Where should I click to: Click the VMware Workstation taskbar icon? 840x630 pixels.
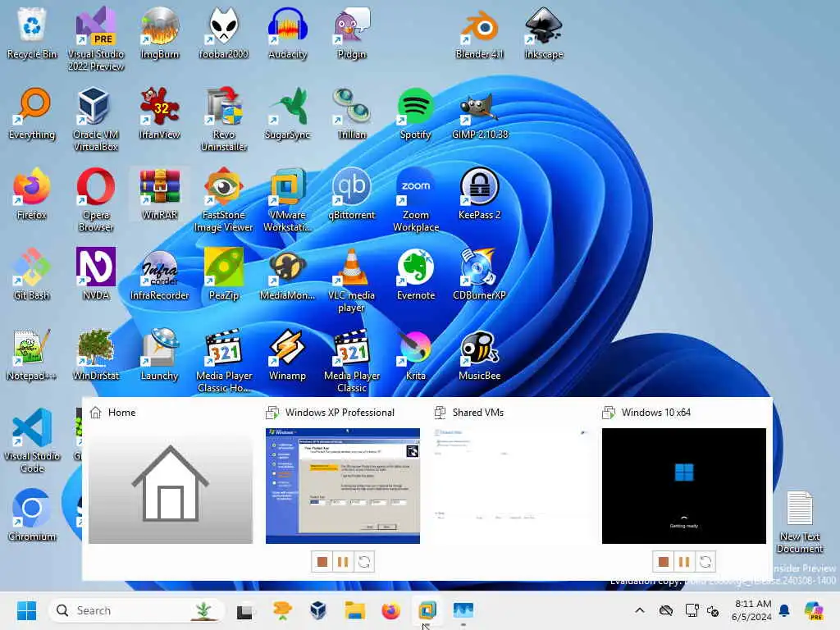427,610
